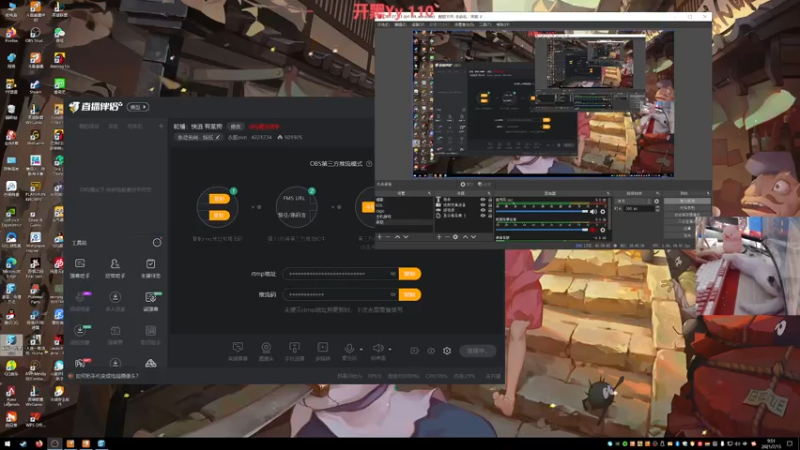Open second mixer channel settings gear in OBS

pyautogui.click(x=603, y=230)
